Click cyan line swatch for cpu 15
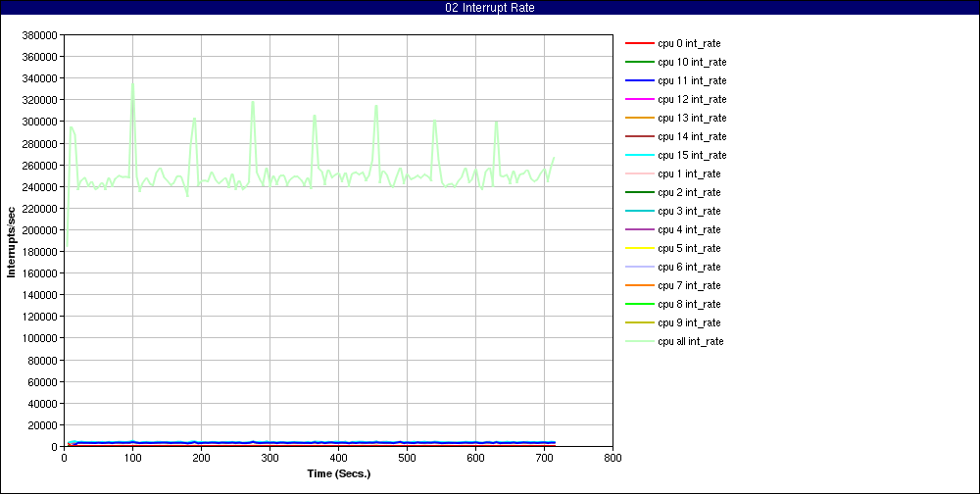Viewport: 980px width, 494px height. pyautogui.click(x=639, y=155)
